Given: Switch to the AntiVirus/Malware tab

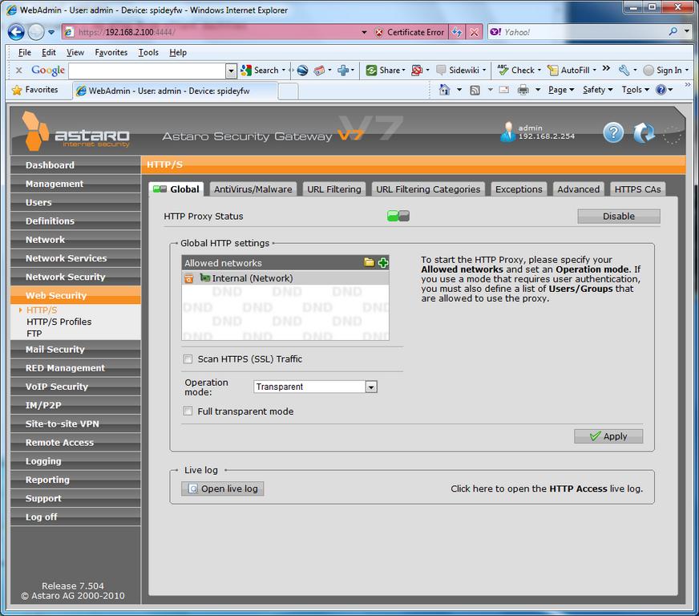Looking at the screenshot, I should tap(253, 189).
